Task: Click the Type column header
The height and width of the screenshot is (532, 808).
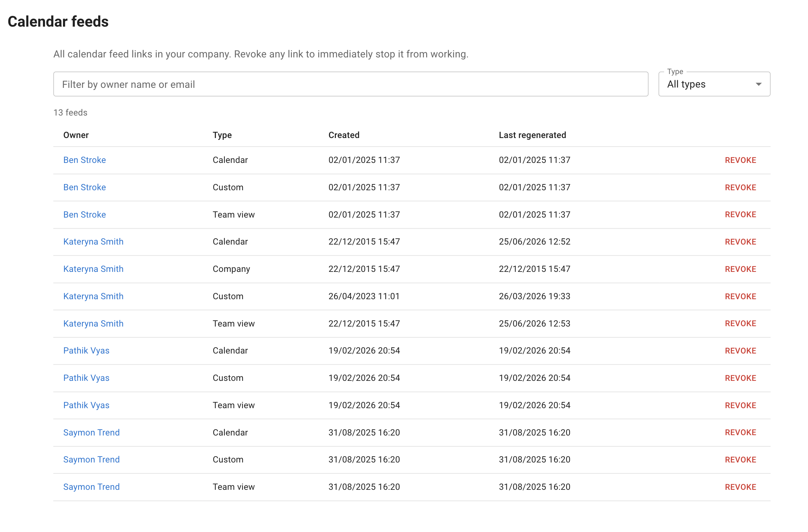Action: [222, 135]
